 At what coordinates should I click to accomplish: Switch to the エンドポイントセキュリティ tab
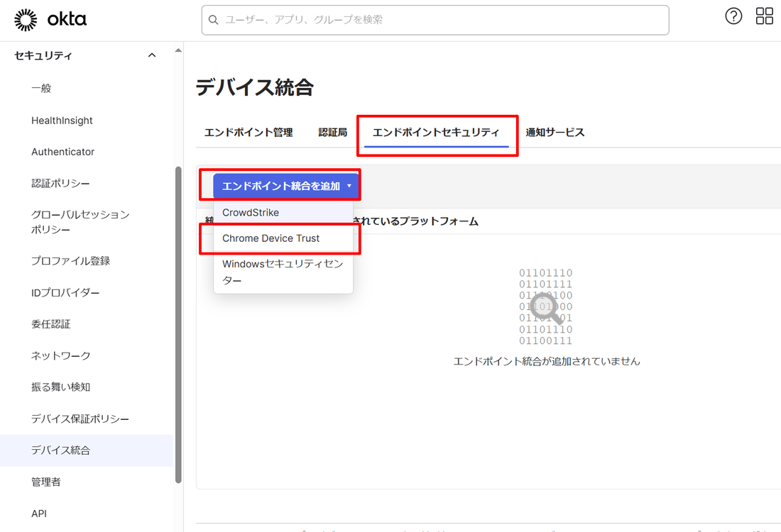point(436,133)
